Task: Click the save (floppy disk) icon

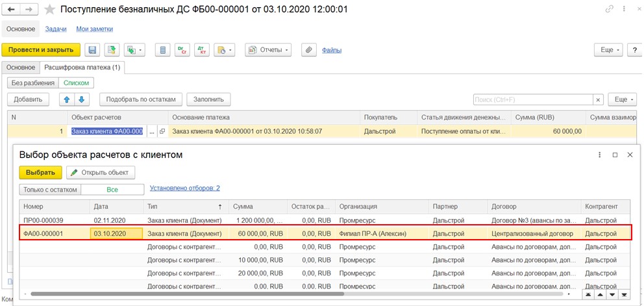Action: point(93,50)
